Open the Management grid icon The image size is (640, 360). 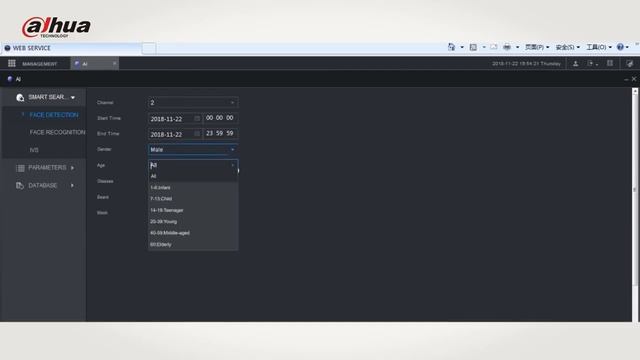pyautogui.click(x=12, y=63)
